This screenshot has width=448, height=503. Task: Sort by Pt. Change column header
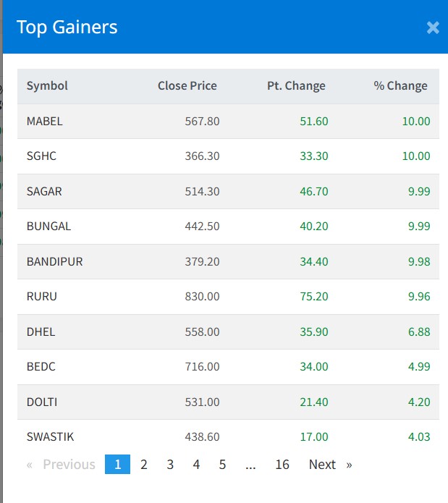[296, 86]
